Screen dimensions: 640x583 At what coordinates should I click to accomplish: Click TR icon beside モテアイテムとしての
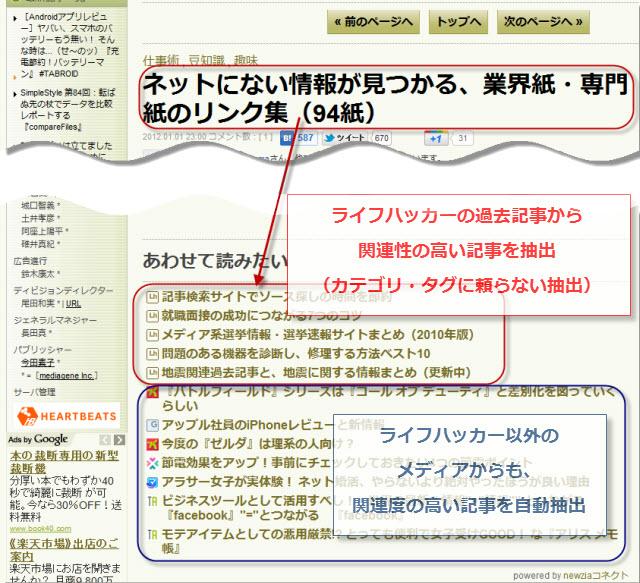click(152, 534)
